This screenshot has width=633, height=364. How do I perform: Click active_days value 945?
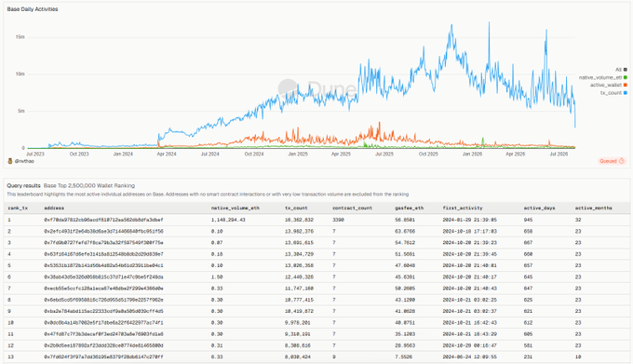tap(528, 220)
